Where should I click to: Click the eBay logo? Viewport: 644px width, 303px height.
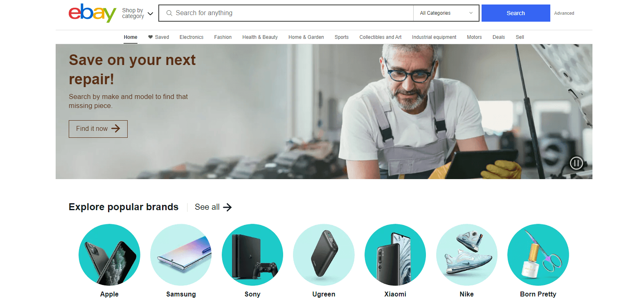(92, 13)
